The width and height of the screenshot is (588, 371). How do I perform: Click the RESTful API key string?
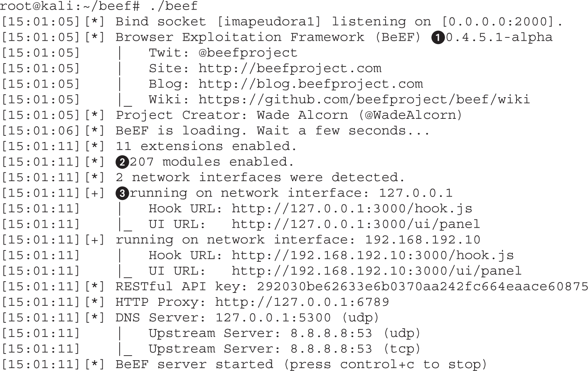coord(422,287)
